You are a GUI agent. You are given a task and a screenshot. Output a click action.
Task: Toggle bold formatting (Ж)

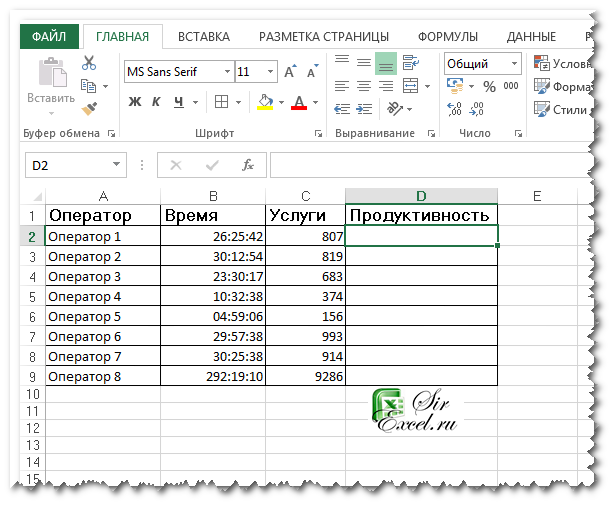point(135,102)
